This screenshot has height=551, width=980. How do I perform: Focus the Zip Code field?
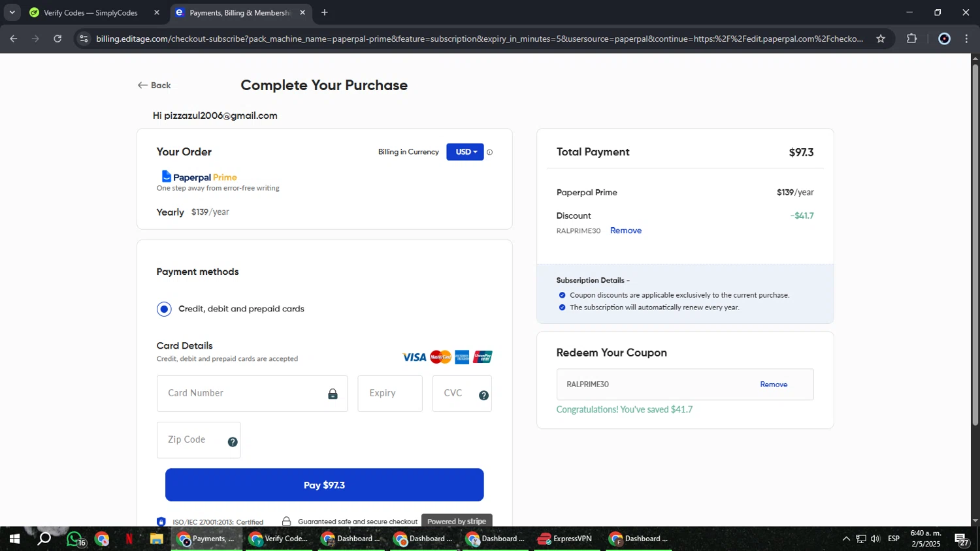tap(199, 440)
